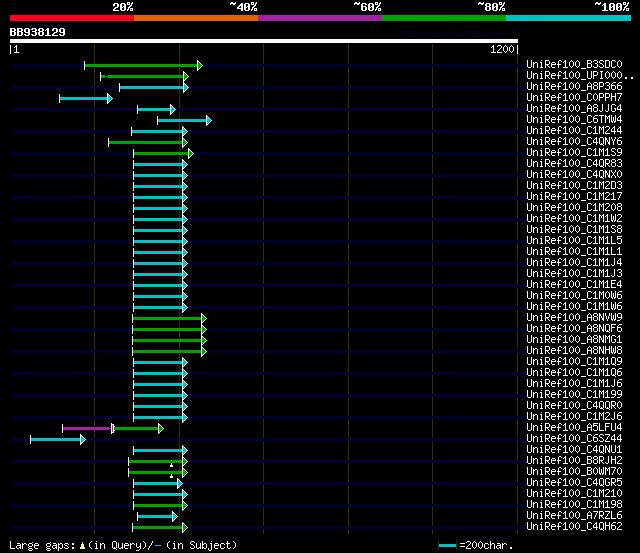The height and width of the screenshot is (553, 640).
Task: Open hit UniRef100_A8JJG4
Action: click(x=574, y=109)
